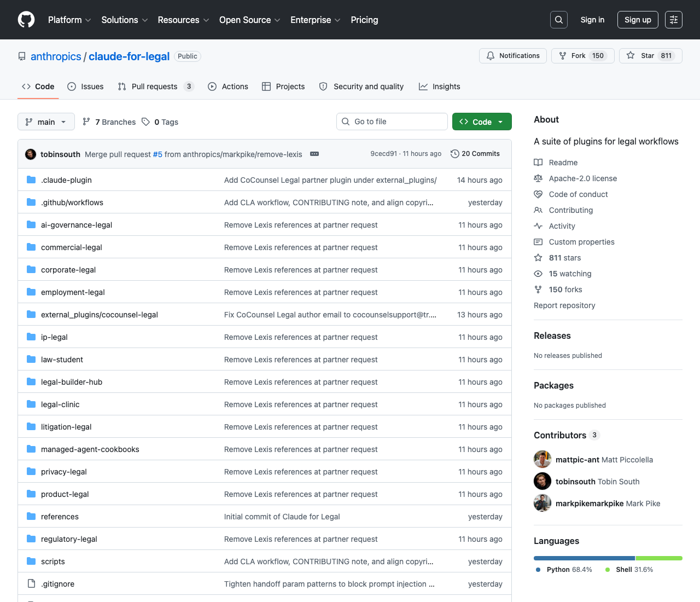Click the Go to file search field

[392, 121]
